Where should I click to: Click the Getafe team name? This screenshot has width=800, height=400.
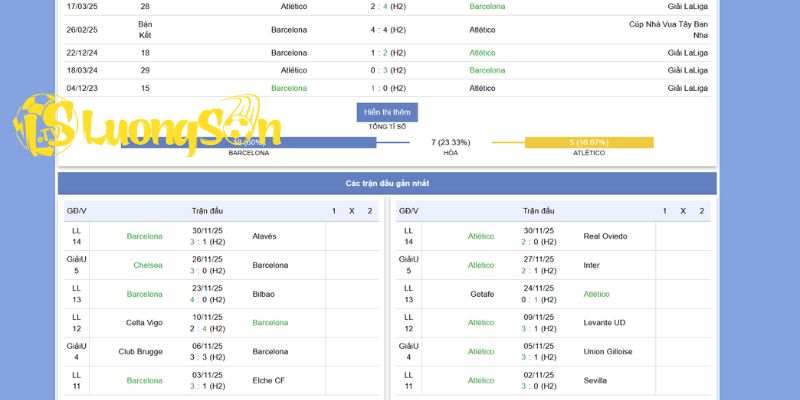click(481, 294)
